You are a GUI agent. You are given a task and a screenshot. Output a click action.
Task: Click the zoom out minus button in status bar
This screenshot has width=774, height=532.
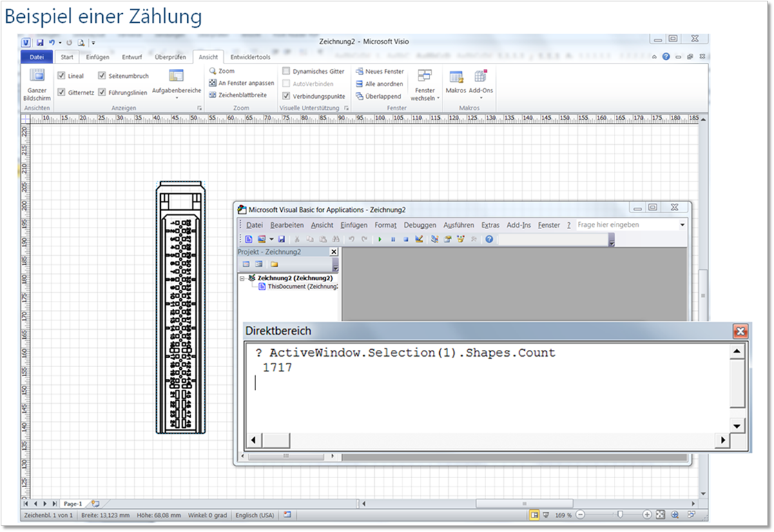point(581,515)
